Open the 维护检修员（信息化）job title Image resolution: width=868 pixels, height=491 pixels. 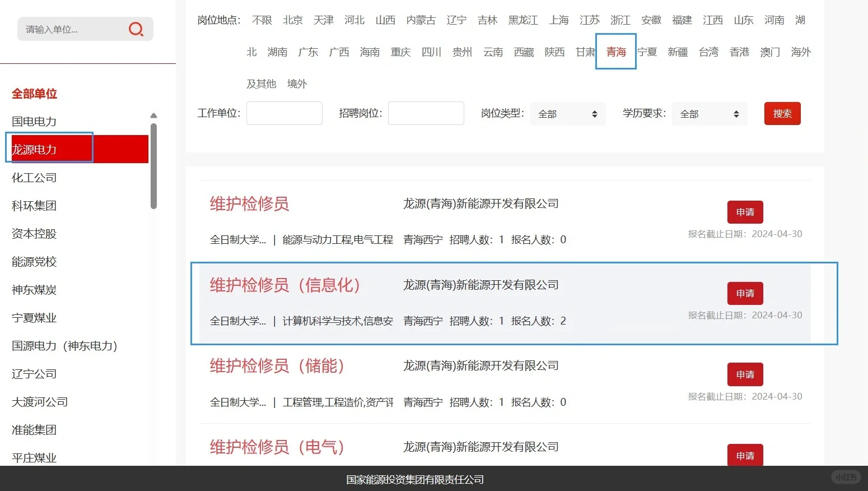coord(285,285)
